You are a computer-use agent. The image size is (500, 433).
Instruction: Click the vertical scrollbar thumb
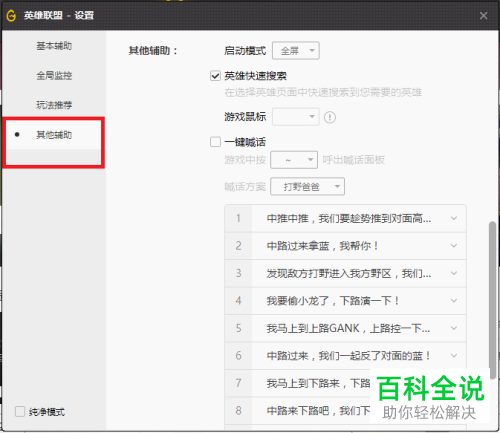492,300
